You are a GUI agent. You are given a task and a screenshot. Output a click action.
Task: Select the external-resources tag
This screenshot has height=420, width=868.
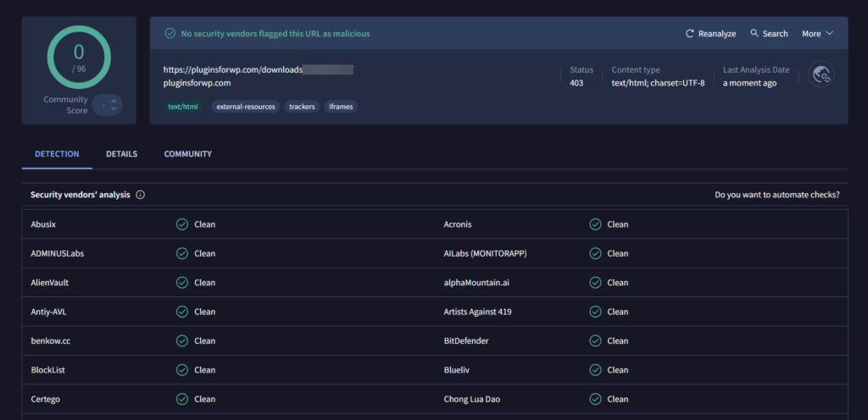[246, 107]
